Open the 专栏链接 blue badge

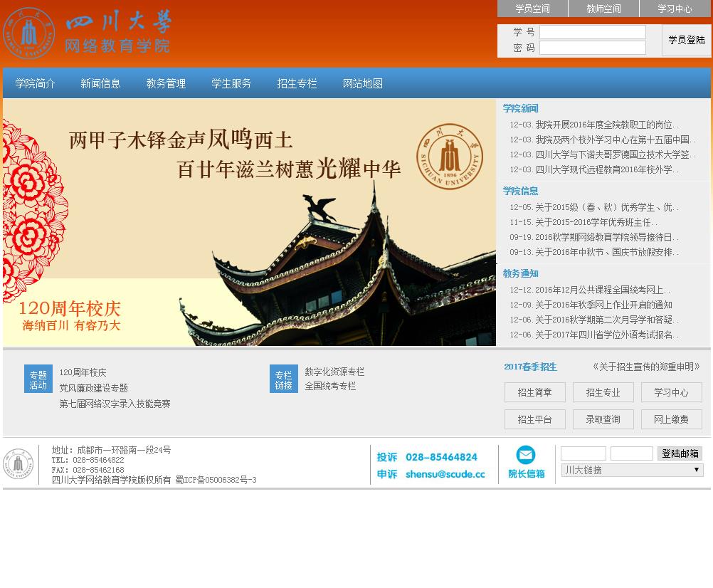[284, 379]
